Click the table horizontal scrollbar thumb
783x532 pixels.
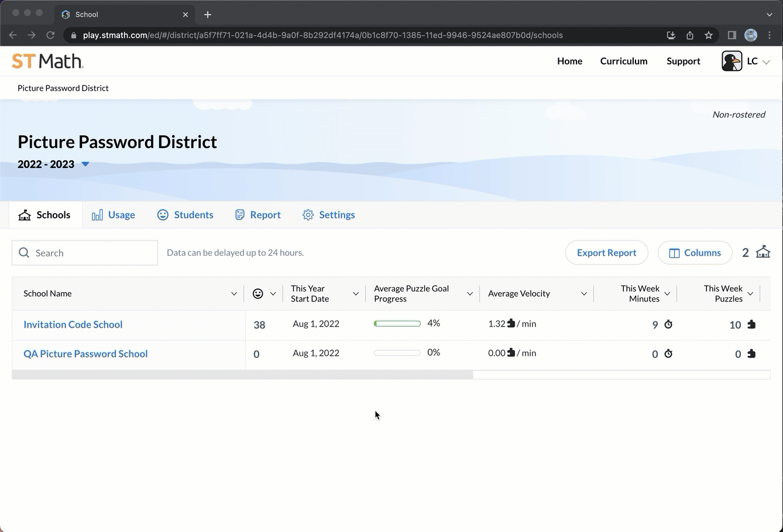pyautogui.click(x=242, y=375)
